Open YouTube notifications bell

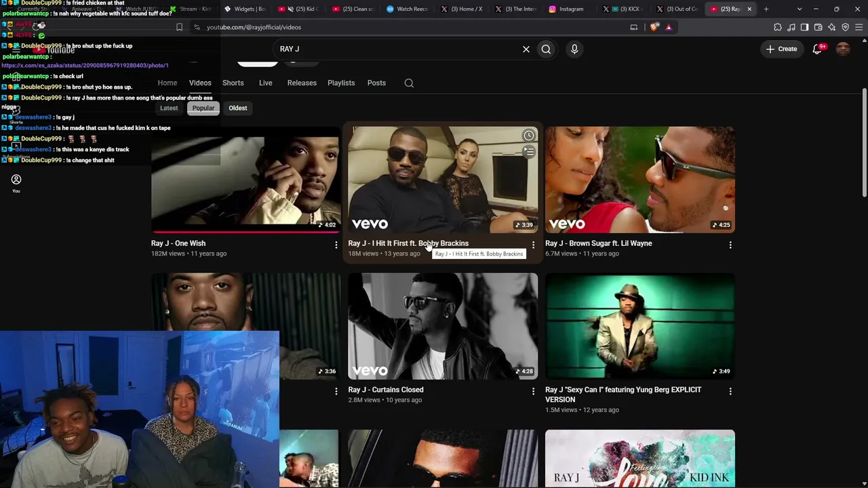pos(817,49)
